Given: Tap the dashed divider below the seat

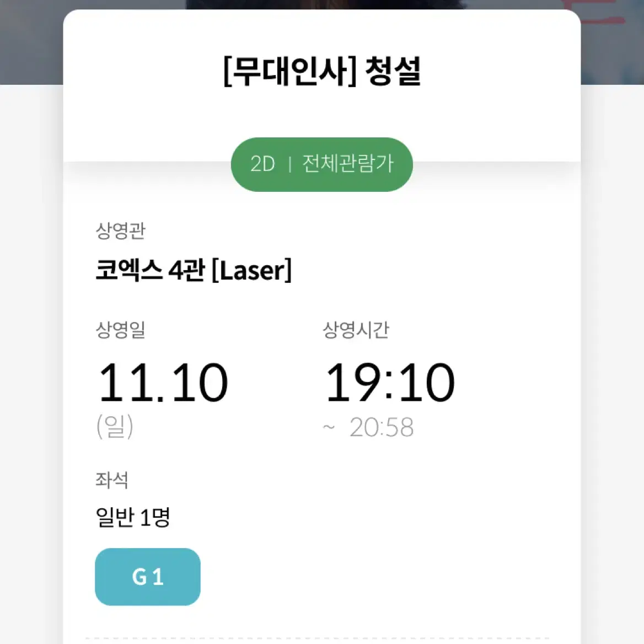Looking at the screenshot, I should pyautogui.click(x=318, y=638).
